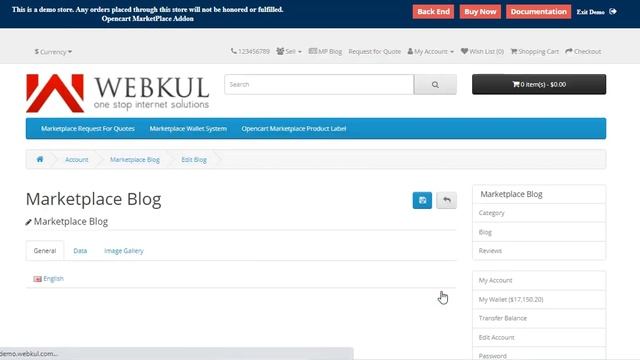The height and width of the screenshot is (360, 640).
Task: Open Blog in sidebar
Action: [x=539, y=232]
